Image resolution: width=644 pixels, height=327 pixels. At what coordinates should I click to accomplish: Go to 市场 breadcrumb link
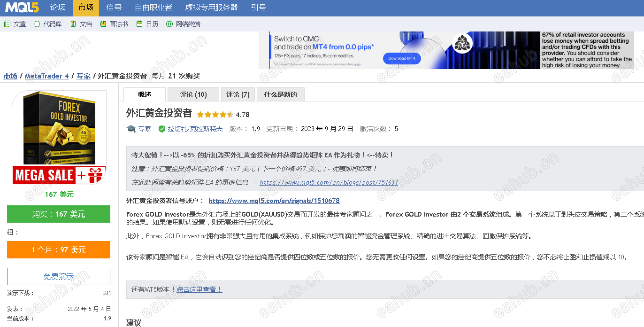tap(10, 76)
